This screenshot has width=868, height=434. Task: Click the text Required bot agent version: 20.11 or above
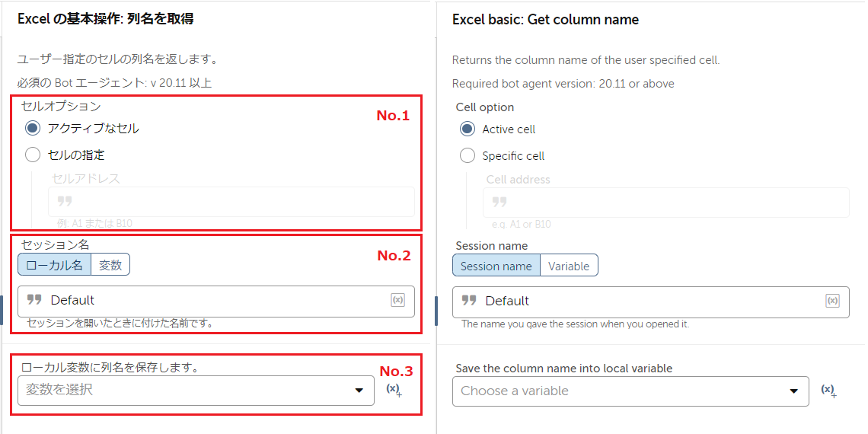pyautogui.click(x=563, y=85)
